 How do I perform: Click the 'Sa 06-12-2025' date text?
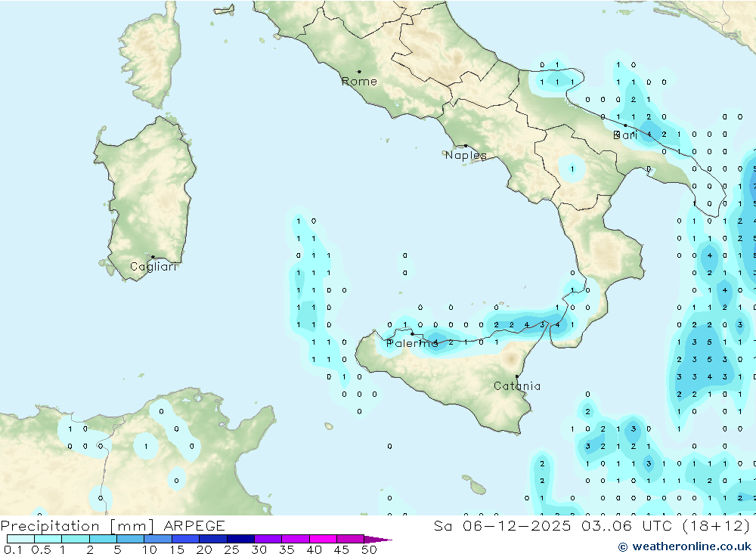point(502,526)
